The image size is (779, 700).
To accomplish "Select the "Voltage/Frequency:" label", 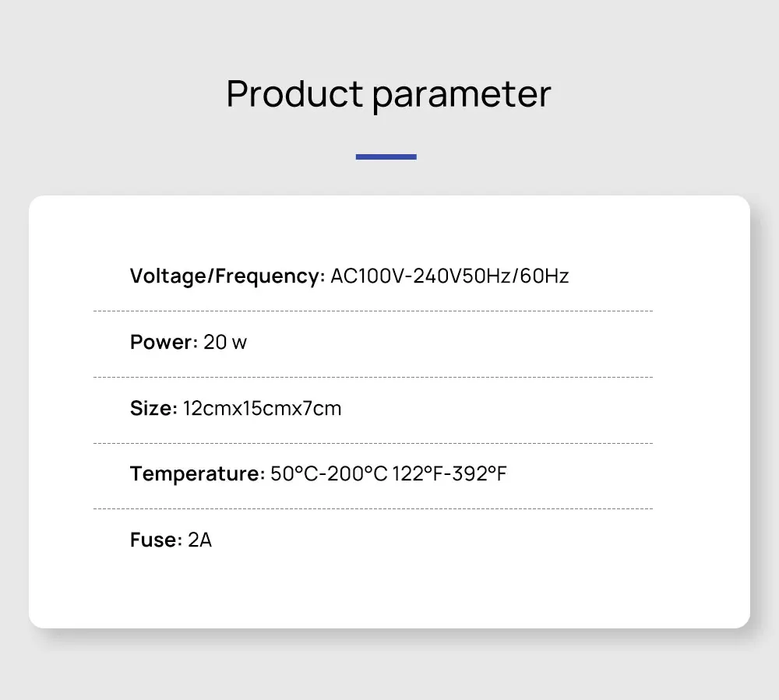I will [x=227, y=276].
